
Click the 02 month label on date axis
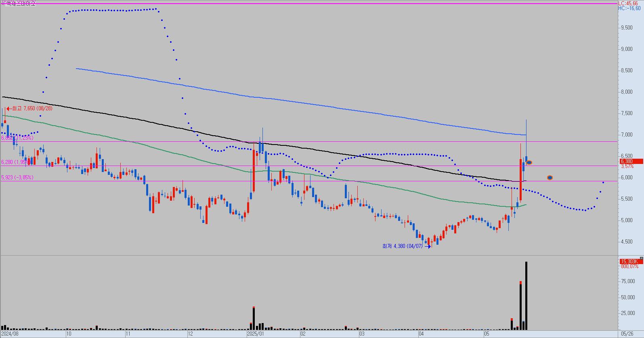tap(303, 334)
